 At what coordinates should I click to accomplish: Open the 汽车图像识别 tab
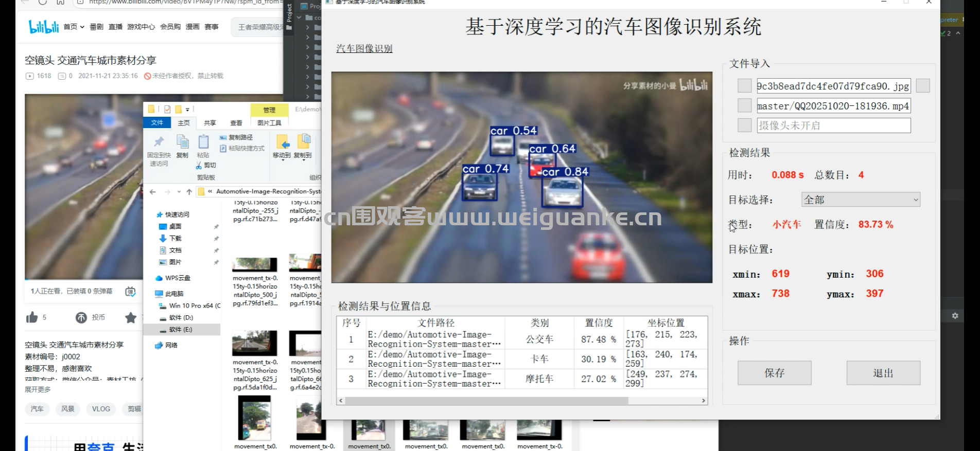(x=364, y=48)
